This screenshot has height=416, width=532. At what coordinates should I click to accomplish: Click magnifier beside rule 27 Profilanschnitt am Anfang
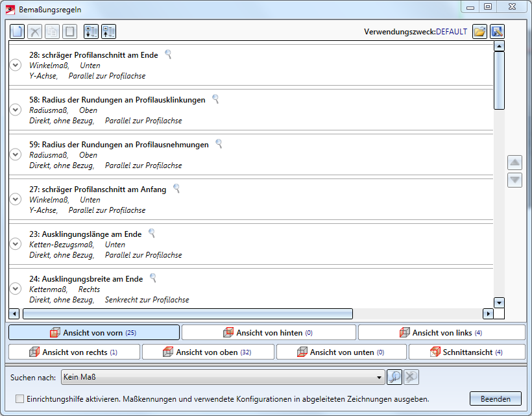click(176, 188)
